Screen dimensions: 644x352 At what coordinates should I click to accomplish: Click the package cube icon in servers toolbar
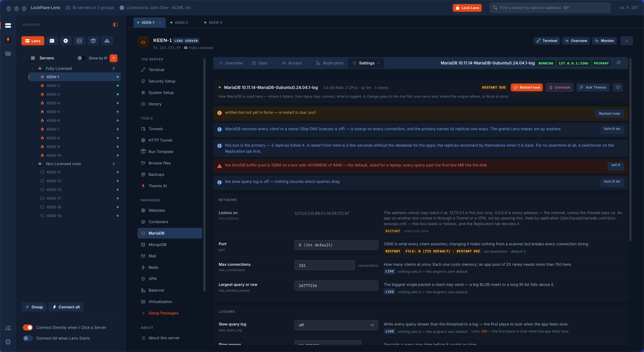click(x=93, y=41)
